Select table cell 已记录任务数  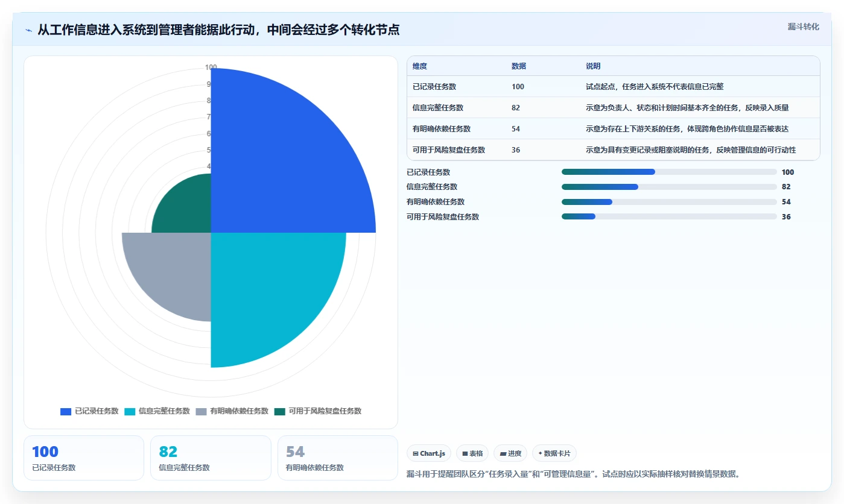click(434, 87)
